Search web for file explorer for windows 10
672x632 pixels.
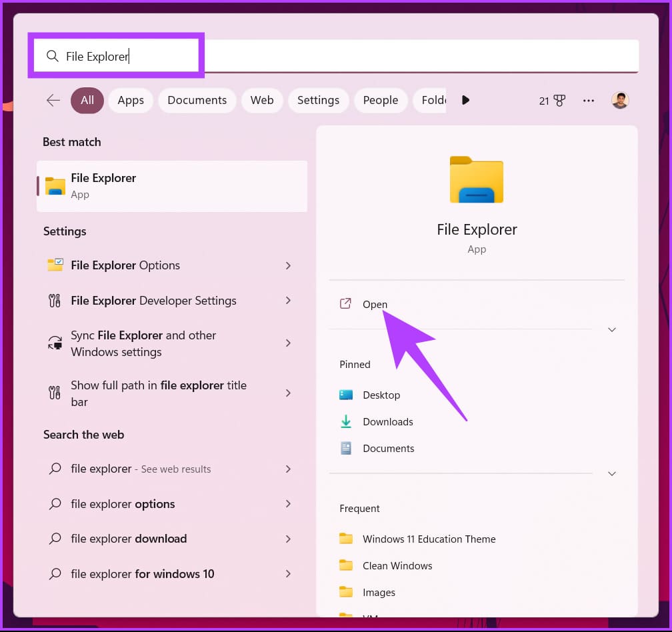point(171,574)
